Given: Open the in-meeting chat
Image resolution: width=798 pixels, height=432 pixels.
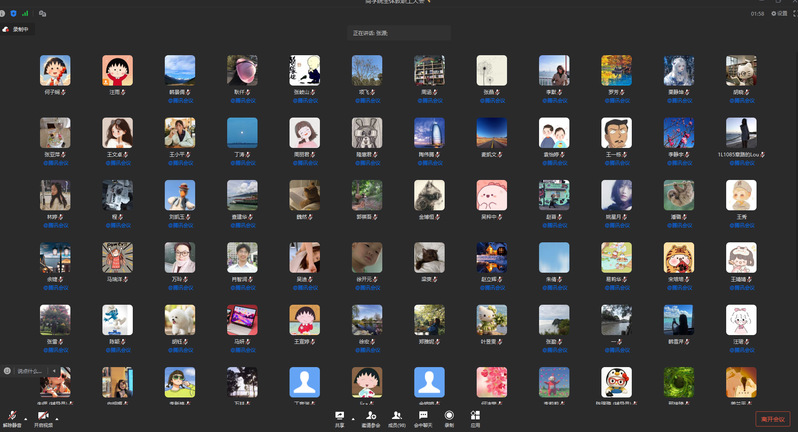Looking at the screenshot, I should click(423, 416).
